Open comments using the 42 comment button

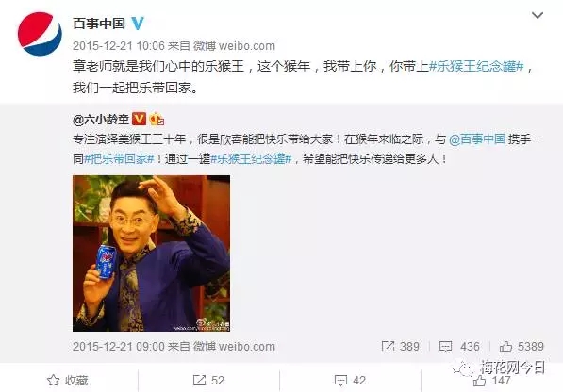pos(350,380)
